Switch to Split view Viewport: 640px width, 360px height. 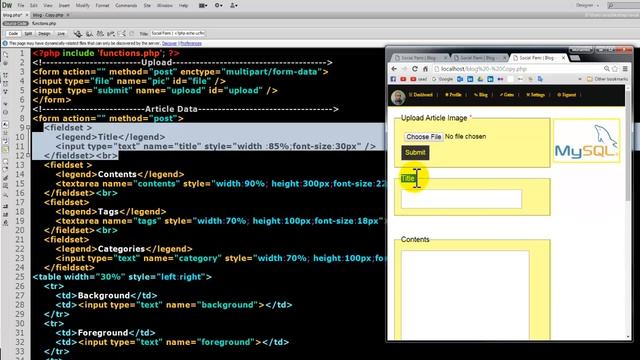coord(28,33)
